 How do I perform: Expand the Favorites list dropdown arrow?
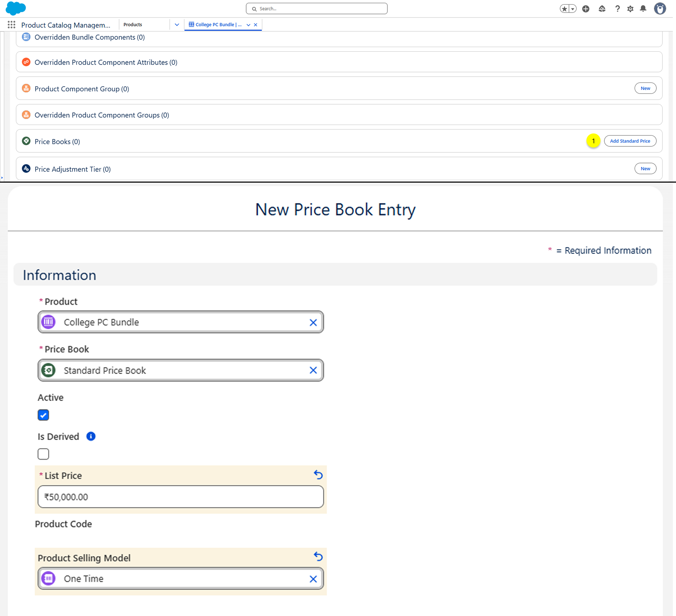tap(573, 9)
